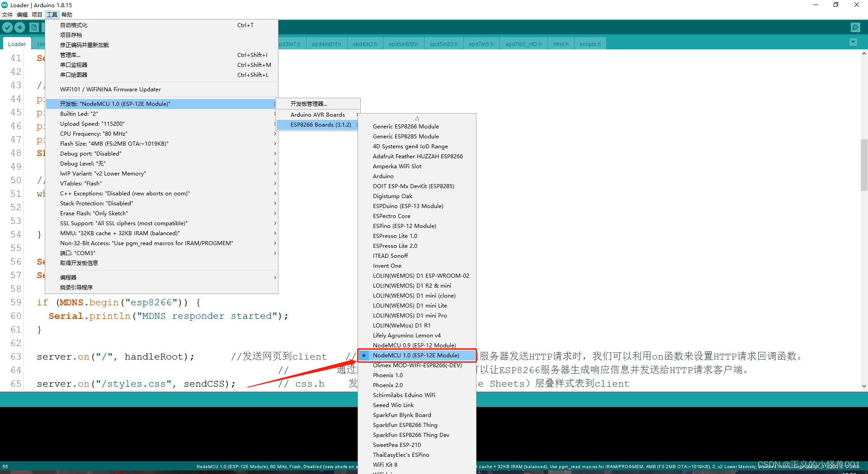Open the 帮助 menu

pyautogui.click(x=67, y=14)
